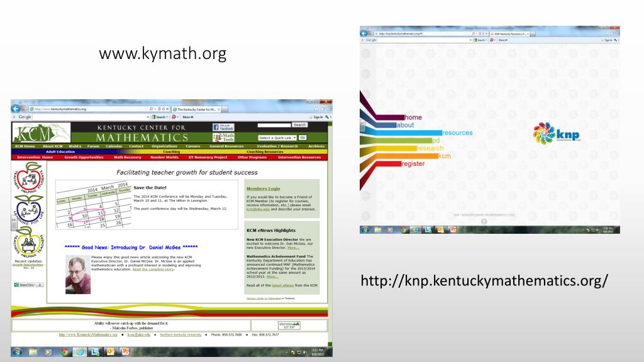This screenshot has height=362, width=644.
Task: Click Dr. Daniel McGee's photo
Action: (77, 275)
